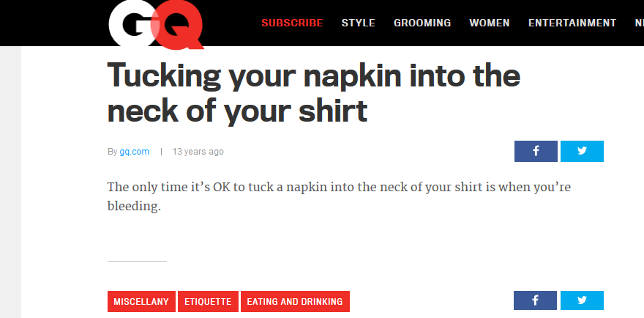Select the Etiquette tag
The height and width of the screenshot is (318, 644).
coord(208,301)
